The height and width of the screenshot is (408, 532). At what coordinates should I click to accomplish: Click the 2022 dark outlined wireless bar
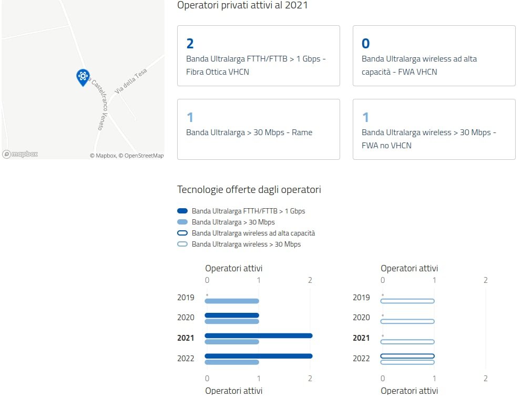pos(407,356)
